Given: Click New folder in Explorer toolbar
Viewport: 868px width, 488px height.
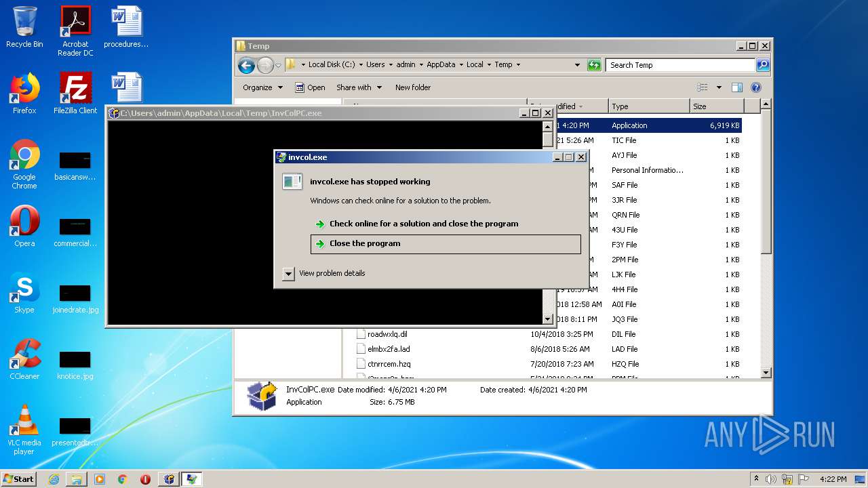Looking at the screenshot, I should (x=413, y=87).
